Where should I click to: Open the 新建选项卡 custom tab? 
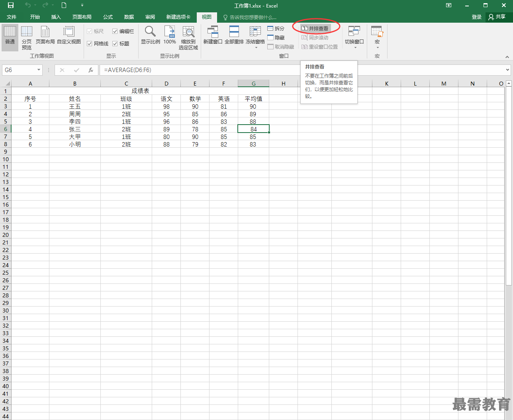point(178,17)
